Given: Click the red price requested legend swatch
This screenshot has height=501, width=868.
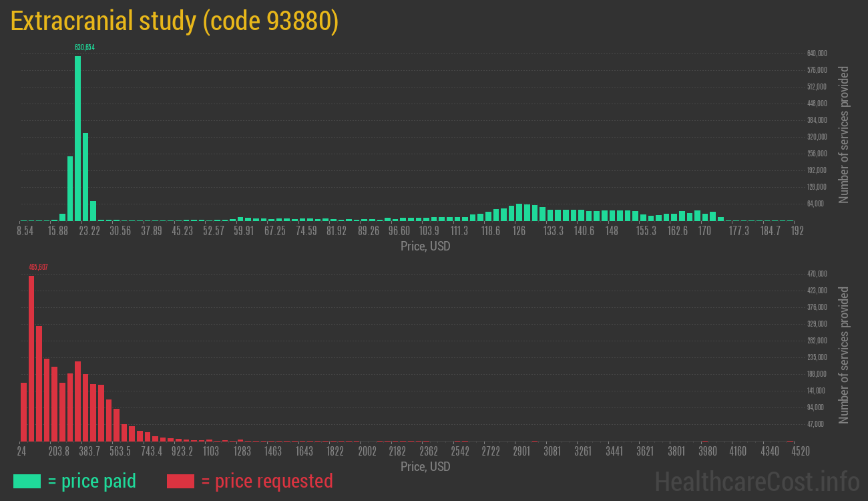Looking at the screenshot, I should pyautogui.click(x=180, y=481).
